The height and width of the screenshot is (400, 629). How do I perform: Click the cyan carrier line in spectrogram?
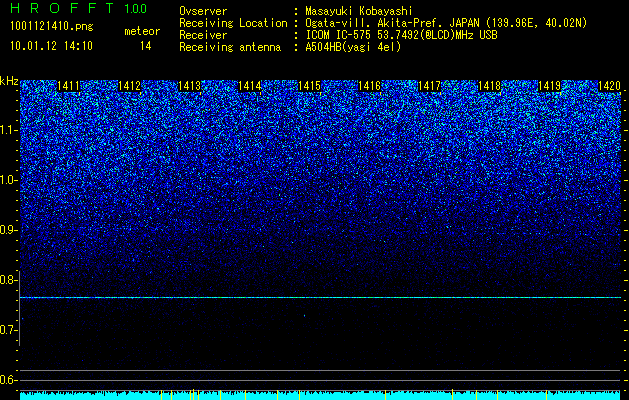320,297
